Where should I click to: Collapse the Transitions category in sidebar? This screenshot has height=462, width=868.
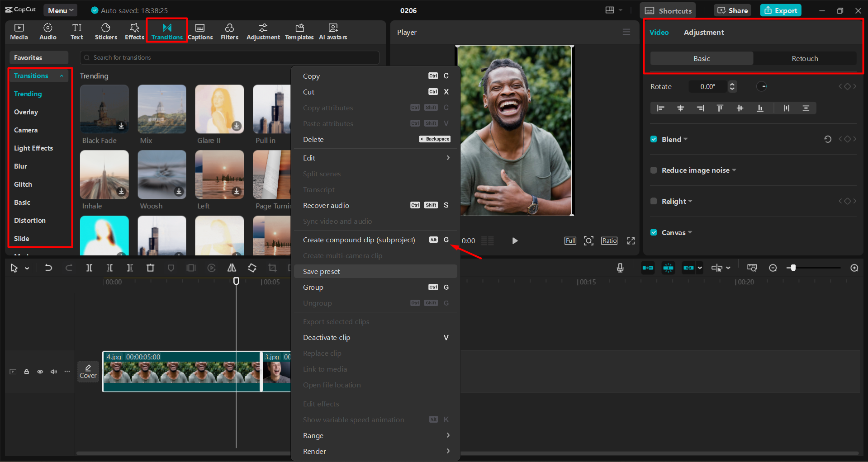coord(62,75)
